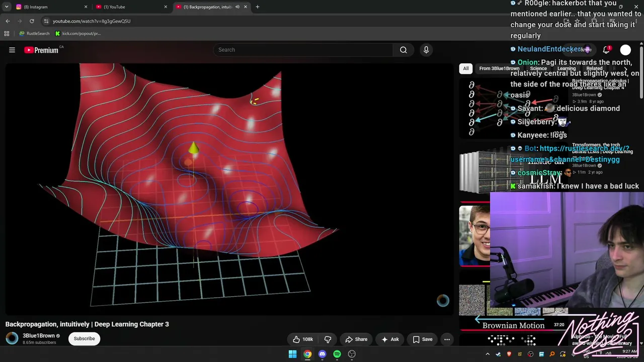This screenshot has height=362, width=644.
Task: Open the notifications bell
Action: pos(606,50)
